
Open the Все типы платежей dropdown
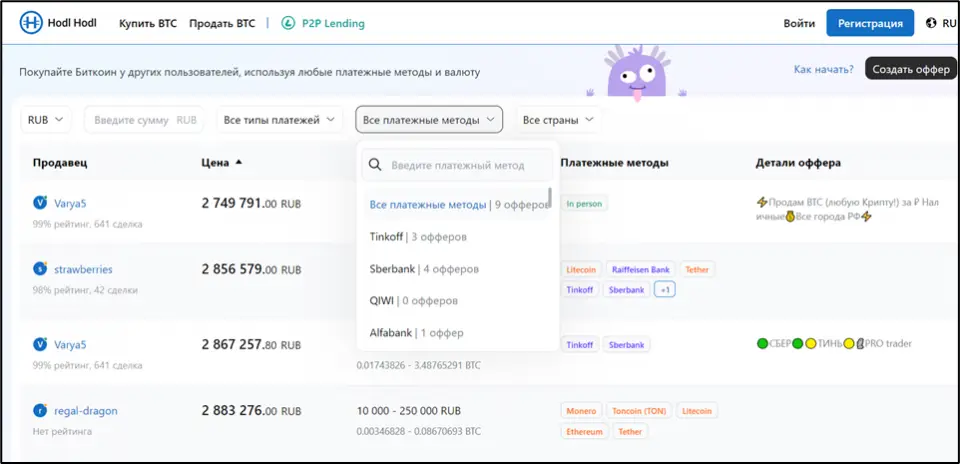click(279, 120)
